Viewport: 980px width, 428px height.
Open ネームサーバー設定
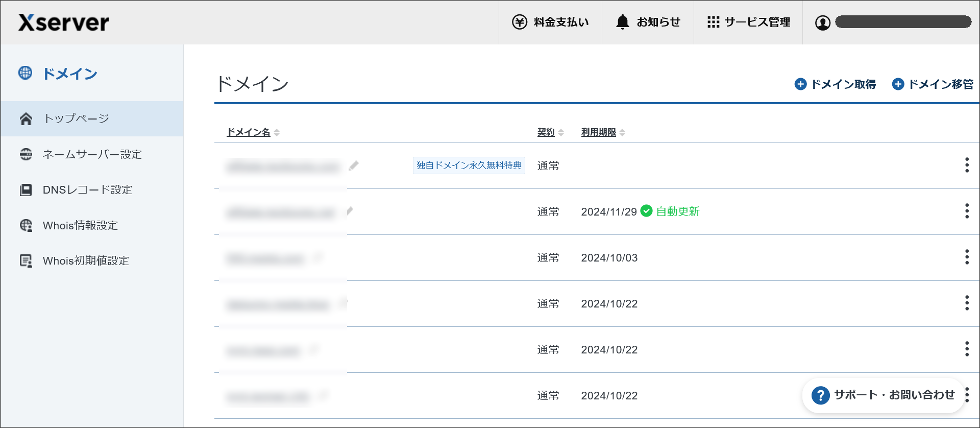coord(92,154)
